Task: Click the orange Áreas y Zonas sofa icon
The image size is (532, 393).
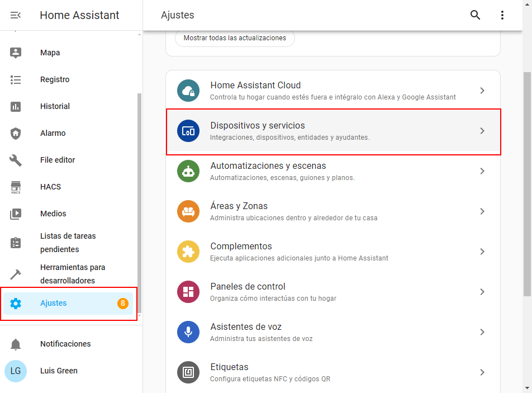Action: tap(188, 211)
